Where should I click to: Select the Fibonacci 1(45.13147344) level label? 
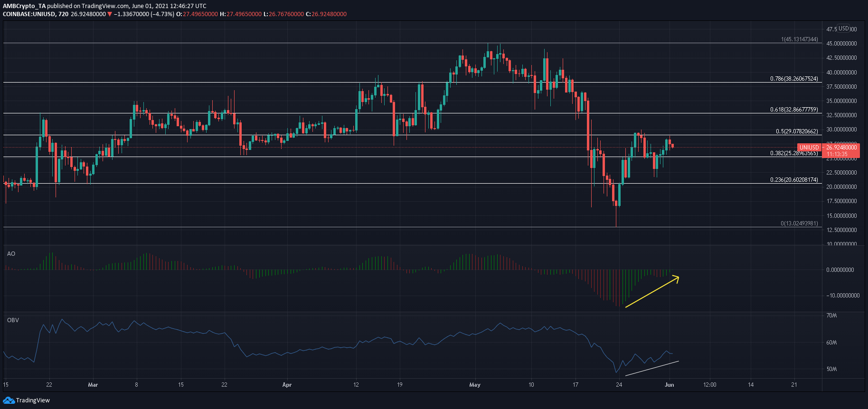click(x=800, y=39)
